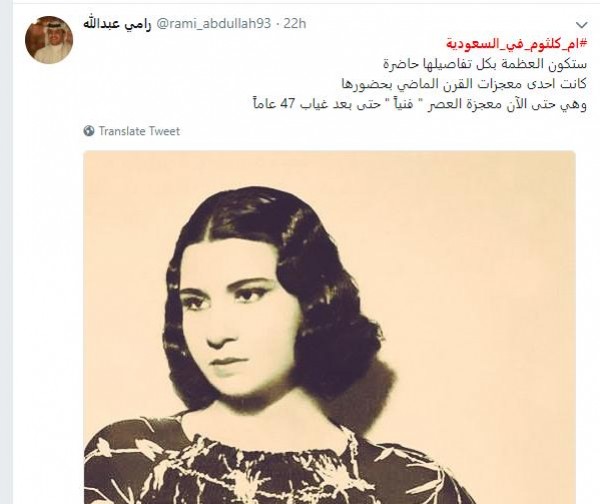The height and width of the screenshot is (504, 600).
Task: Click the gray page margin left of tweet
Action: tap(6, 253)
